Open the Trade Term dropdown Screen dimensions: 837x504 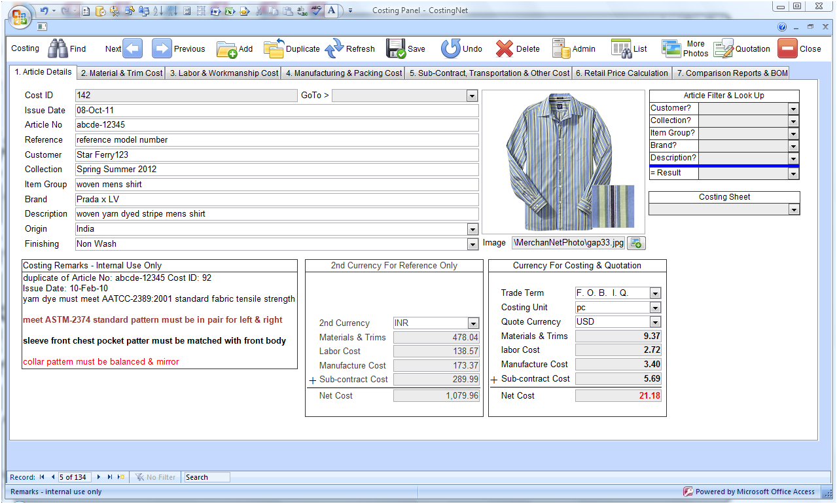tap(655, 293)
